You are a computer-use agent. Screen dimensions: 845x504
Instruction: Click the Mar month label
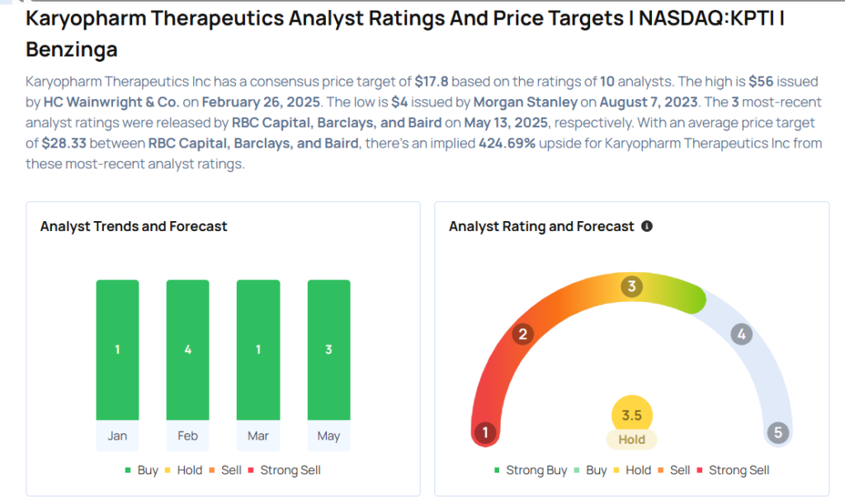click(x=258, y=436)
